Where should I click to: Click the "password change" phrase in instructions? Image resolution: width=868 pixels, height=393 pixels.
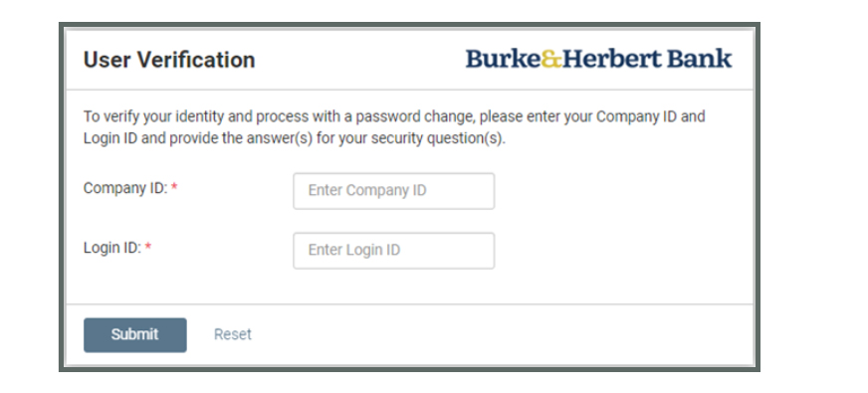pyautogui.click(x=415, y=116)
